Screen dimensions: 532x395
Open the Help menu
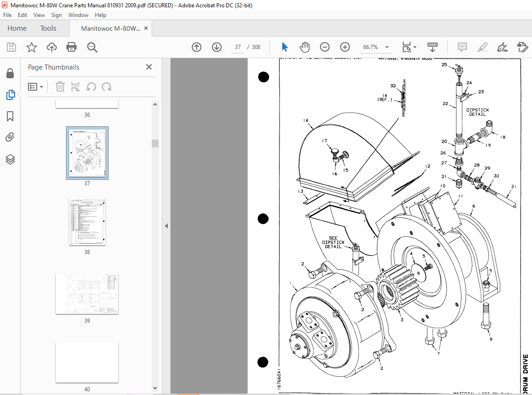click(100, 15)
